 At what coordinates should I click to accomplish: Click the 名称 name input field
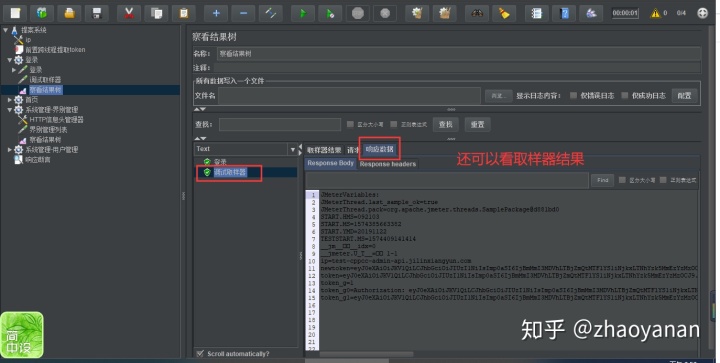tap(458, 54)
